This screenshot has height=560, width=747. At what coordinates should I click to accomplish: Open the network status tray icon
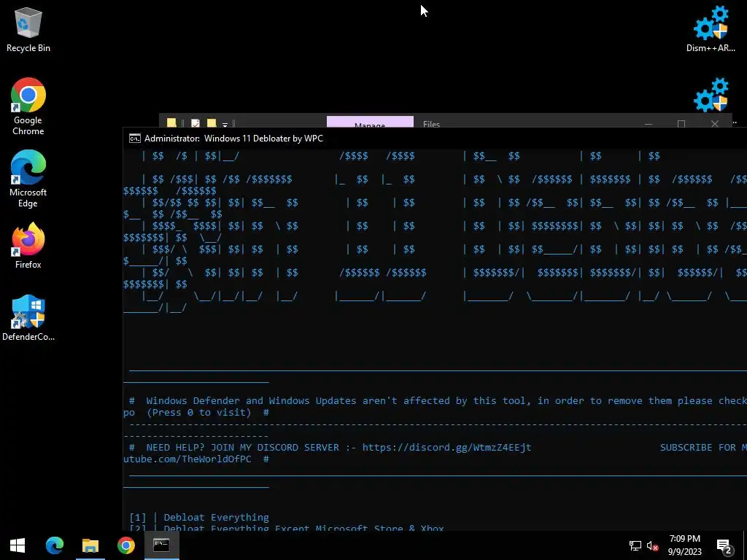click(x=635, y=545)
